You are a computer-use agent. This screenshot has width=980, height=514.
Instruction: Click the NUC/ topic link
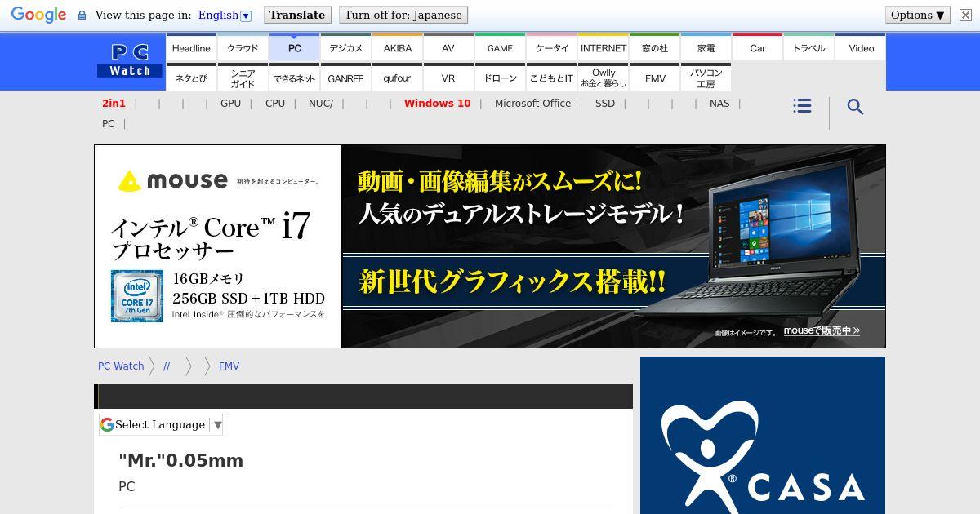321,103
